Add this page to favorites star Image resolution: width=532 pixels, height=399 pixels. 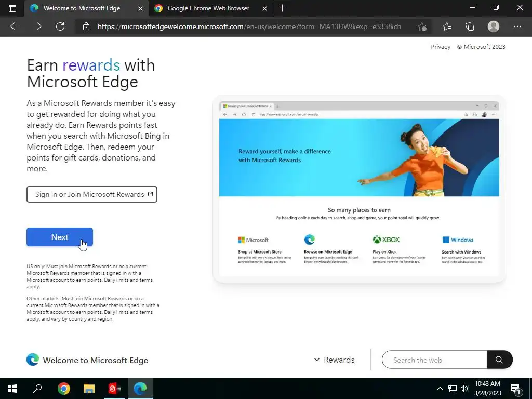422,26
